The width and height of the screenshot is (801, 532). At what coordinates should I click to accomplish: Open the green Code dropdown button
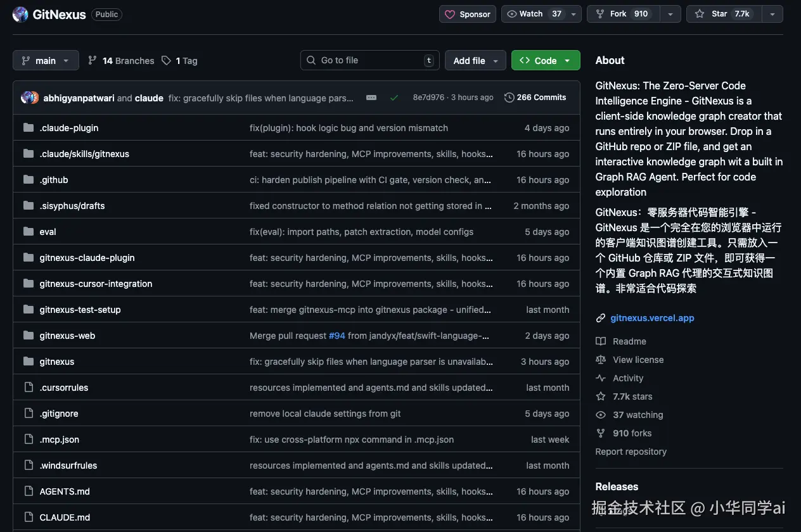(x=546, y=60)
